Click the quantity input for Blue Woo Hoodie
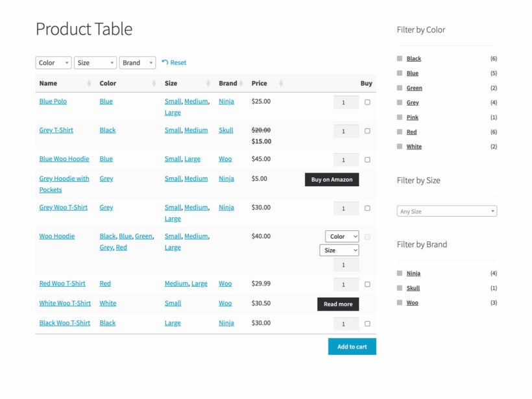This screenshot has width=532, height=399. [345, 160]
